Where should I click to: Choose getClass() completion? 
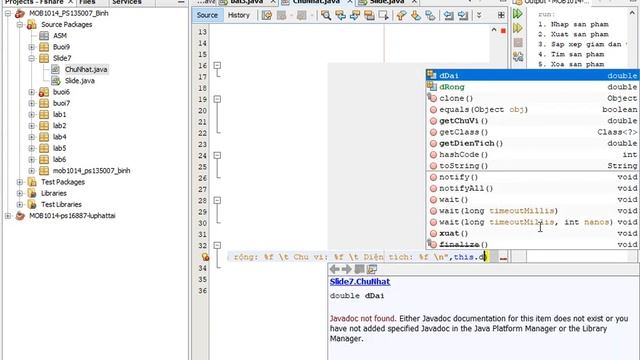click(532, 132)
